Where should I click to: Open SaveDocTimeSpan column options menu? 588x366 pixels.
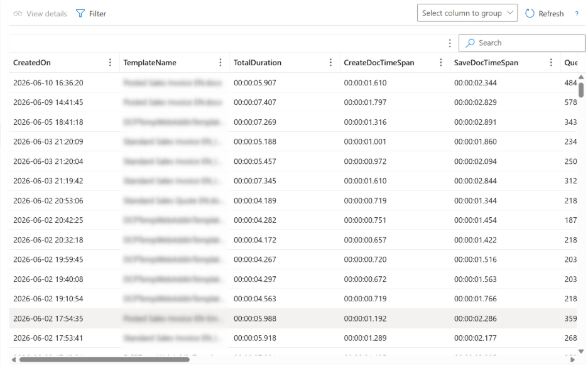tap(551, 63)
